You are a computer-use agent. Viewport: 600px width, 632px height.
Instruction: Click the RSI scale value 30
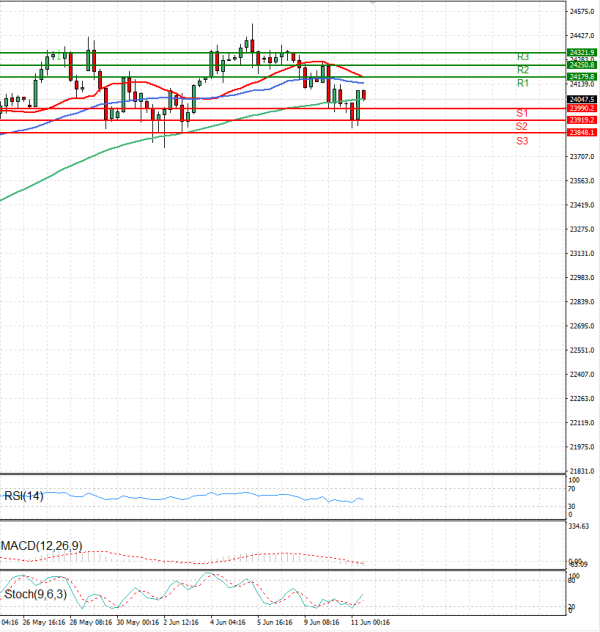571,506
